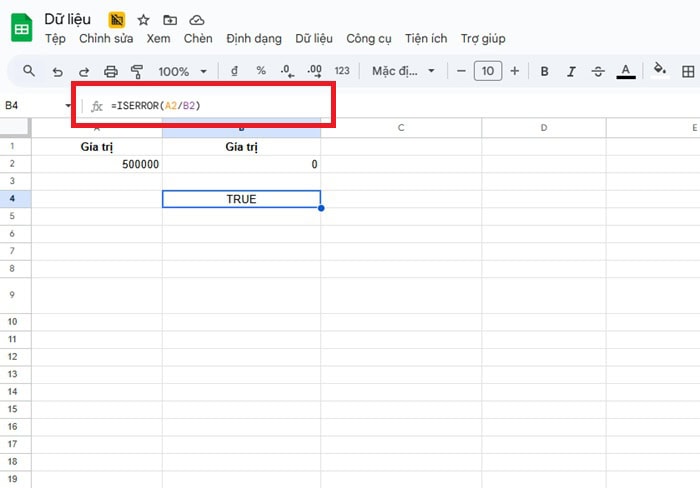Star this spreadsheet document
The image size is (700, 488).
(143, 20)
